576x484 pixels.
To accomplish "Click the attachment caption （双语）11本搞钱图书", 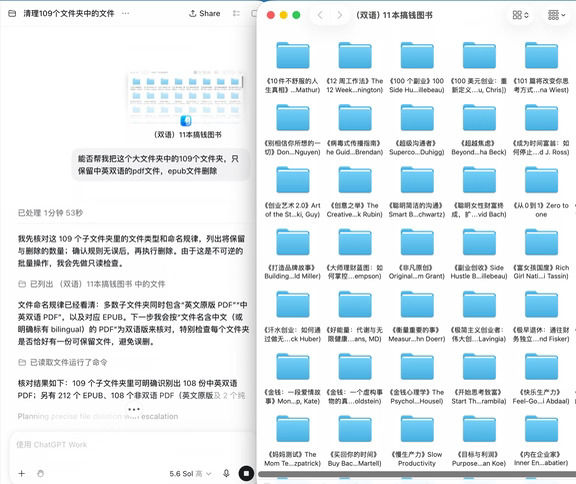I will pyautogui.click(x=187, y=135).
